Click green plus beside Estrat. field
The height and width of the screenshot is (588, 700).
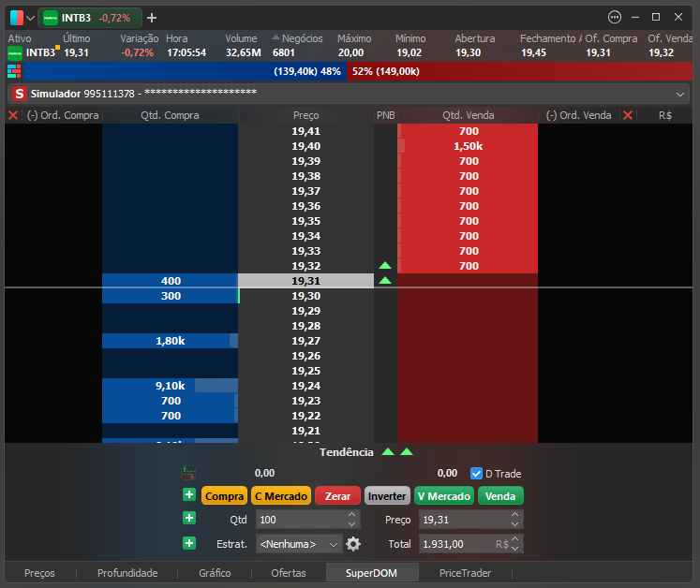point(189,543)
